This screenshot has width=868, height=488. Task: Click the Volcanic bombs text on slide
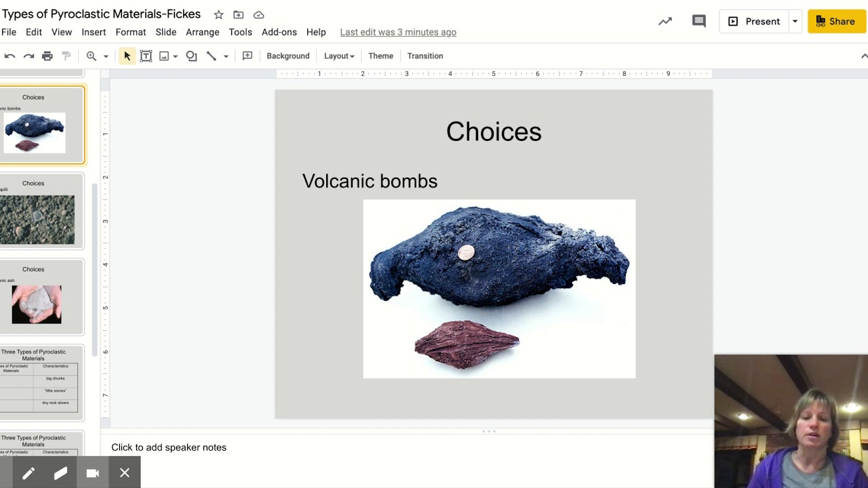click(x=370, y=181)
